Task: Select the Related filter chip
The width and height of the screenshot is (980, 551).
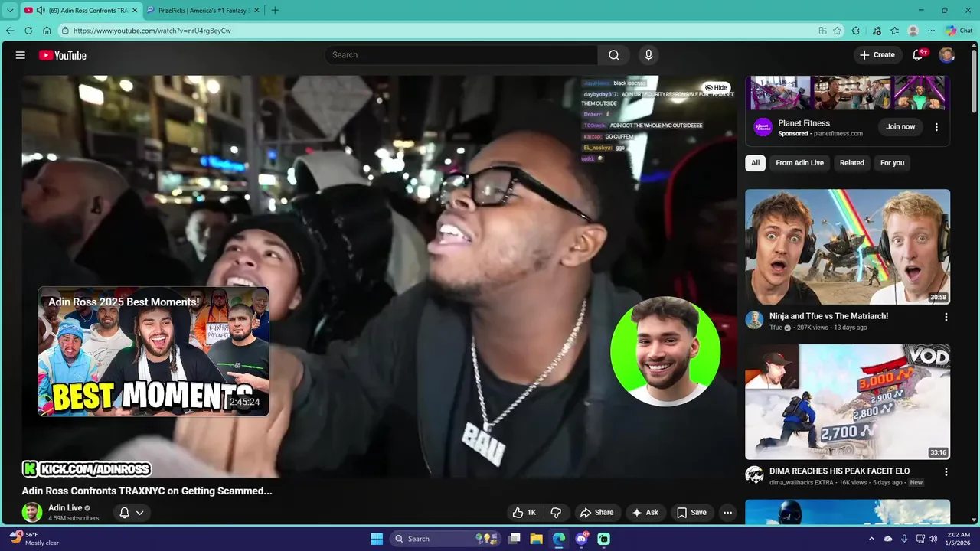Action: point(851,163)
